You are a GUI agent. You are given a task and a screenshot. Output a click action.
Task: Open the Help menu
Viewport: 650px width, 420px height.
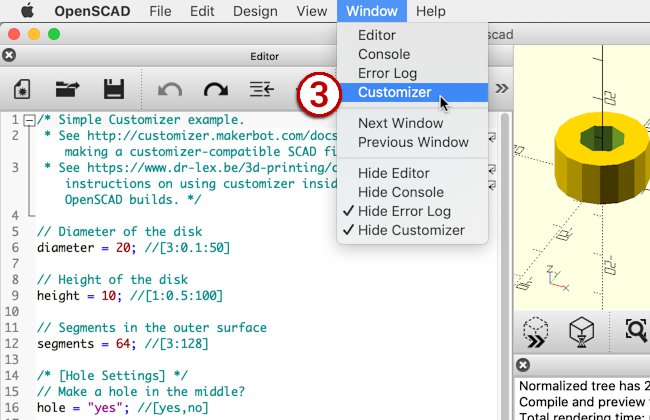tap(431, 11)
